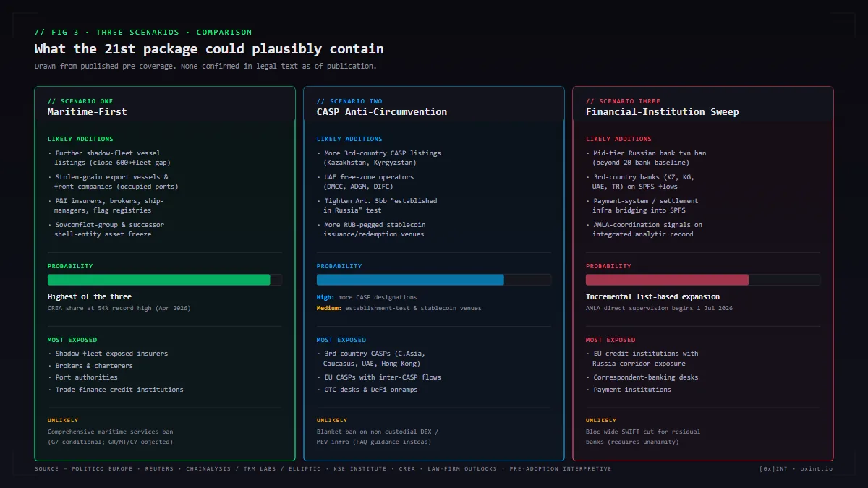The height and width of the screenshot is (488, 868).
Task: Click the '// SCENARIO TWO' label
Action: coord(349,101)
